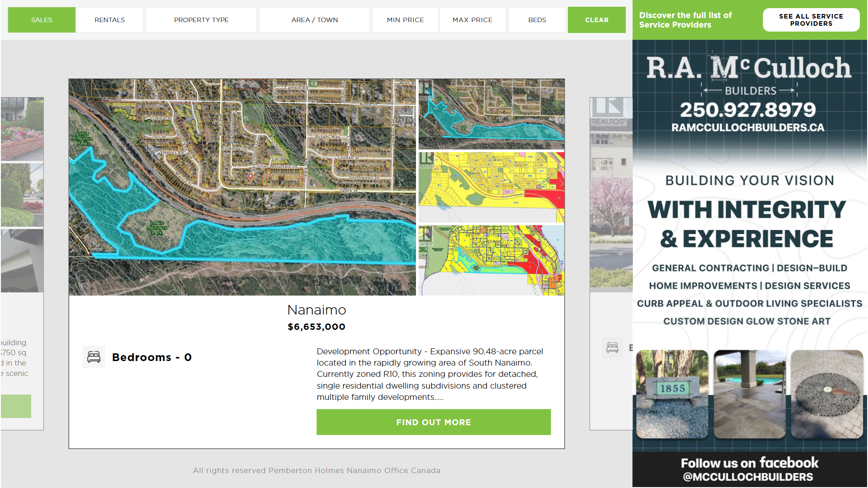Click the Nanaimo listing title
This screenshot has height=488, width=868.
316,310
